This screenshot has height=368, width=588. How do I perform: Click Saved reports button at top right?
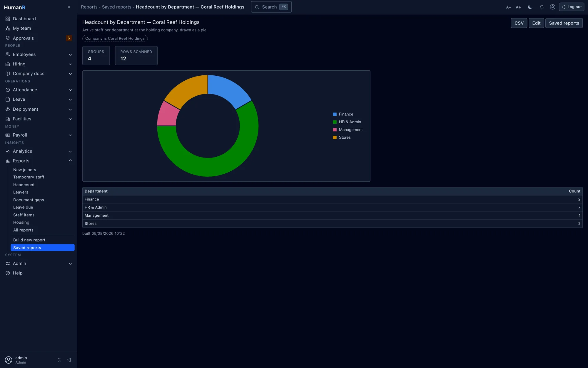tap(564, 23)
